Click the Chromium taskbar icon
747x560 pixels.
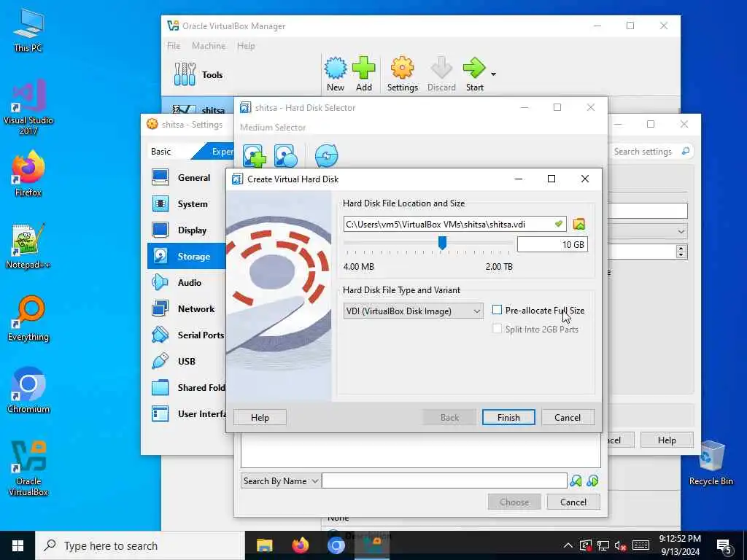[x=336, y=545]
